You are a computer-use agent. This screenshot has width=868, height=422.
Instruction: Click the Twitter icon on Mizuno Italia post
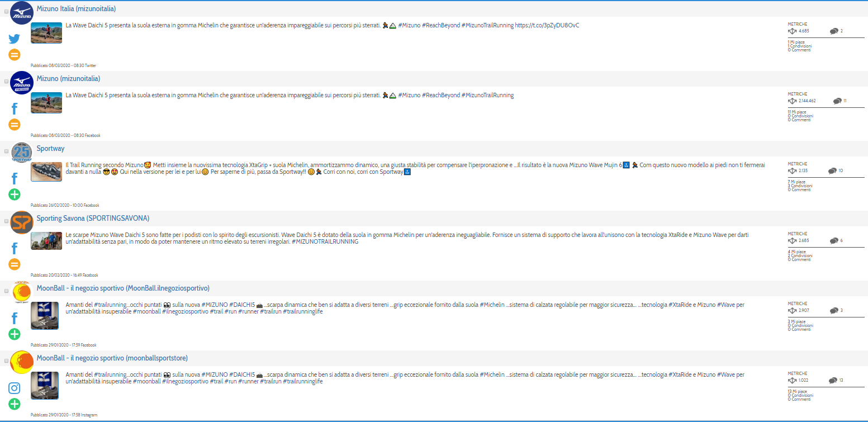pos(15,39)
